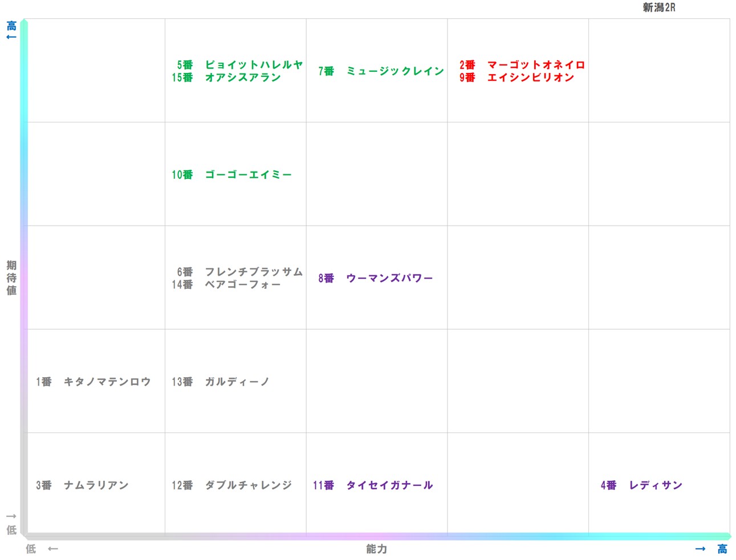Click the 期待値 vertical axis label

pyautogui.click(x=11, y=278)
